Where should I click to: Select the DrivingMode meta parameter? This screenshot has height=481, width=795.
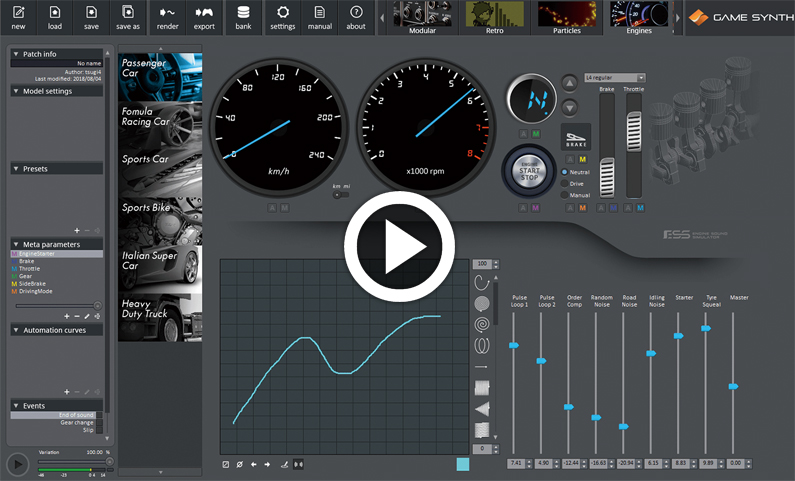pos(35,291)
